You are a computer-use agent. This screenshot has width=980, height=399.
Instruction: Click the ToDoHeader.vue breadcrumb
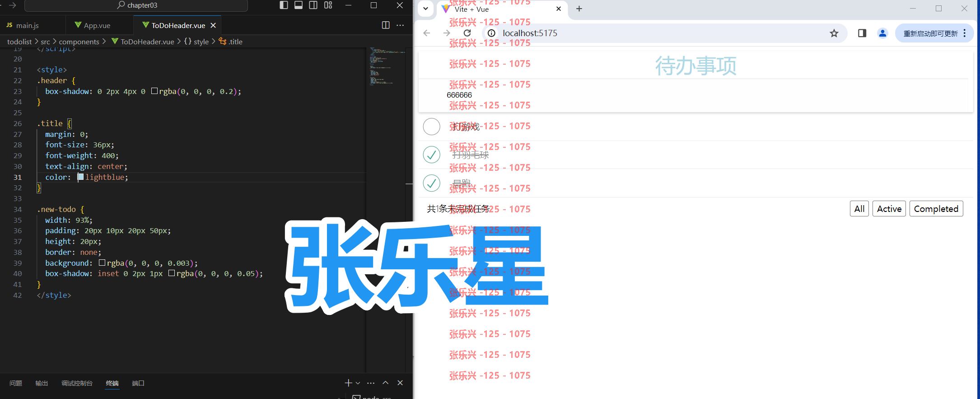[143, 42]
